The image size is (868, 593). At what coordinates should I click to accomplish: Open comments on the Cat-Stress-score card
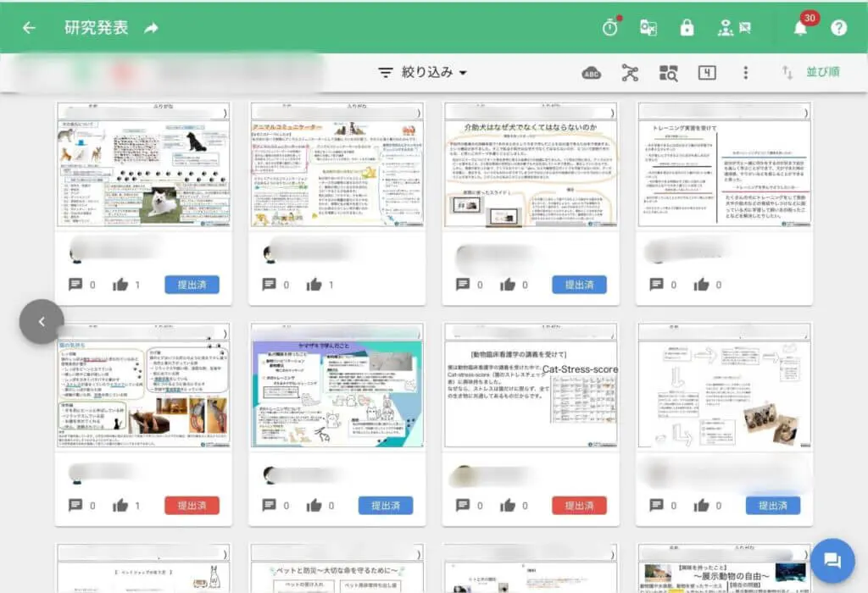pyautogui.click(x=463, y=505)
